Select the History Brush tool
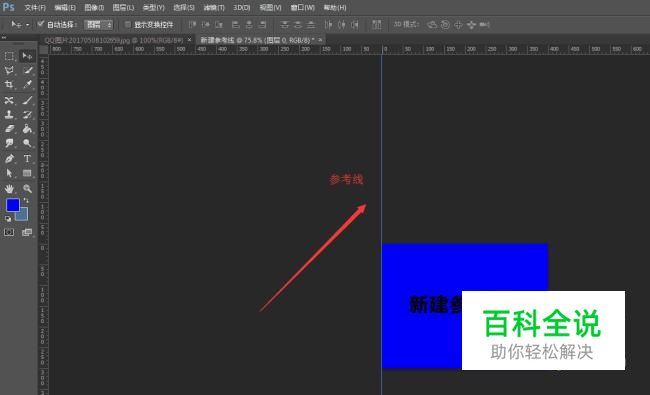Image resolution: width=650 pixels, height=395 pixels. coord(27,115)
